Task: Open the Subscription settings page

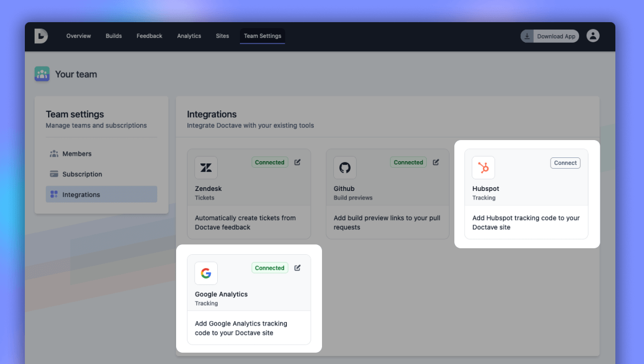Action: pos(102,174)
